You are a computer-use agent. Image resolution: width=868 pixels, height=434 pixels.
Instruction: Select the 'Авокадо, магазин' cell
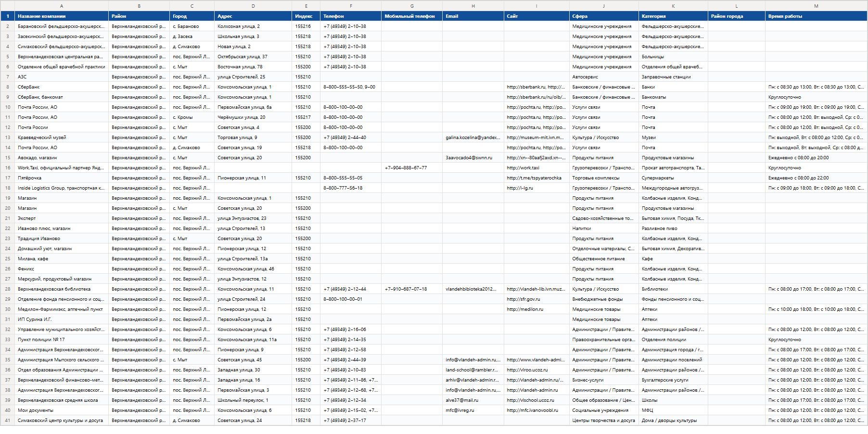point(62,157)
